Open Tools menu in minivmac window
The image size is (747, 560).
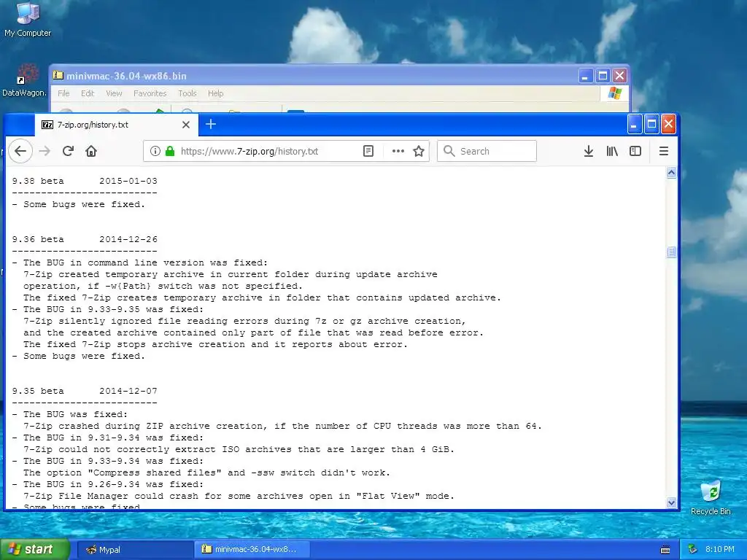tap(187, 93)
